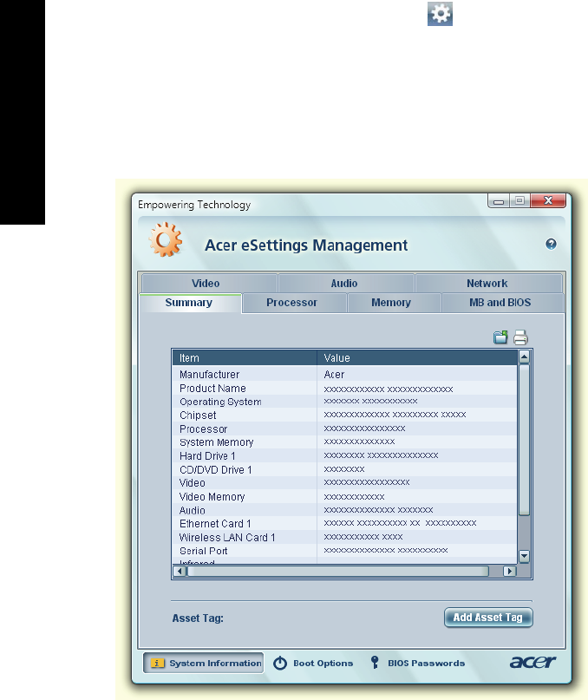Select the Wireless LAN Card 1 row
Screen dimensions: 588x700
tap(344, 537)
